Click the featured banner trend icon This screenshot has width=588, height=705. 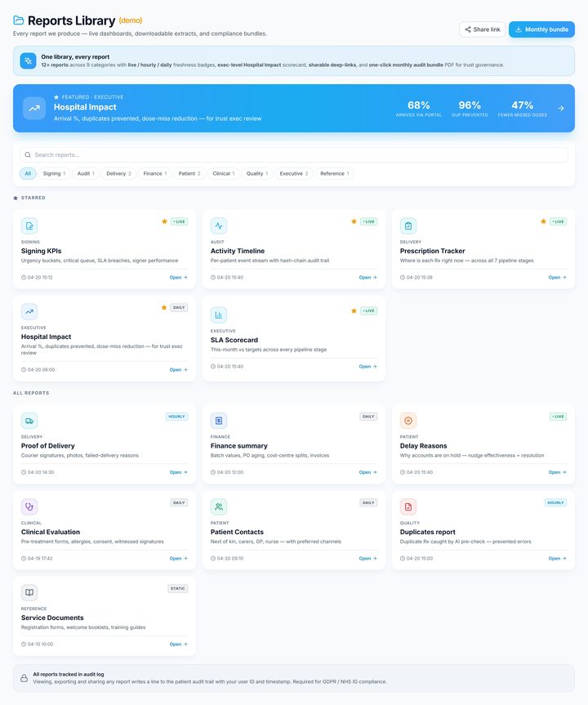click(34, 109)
